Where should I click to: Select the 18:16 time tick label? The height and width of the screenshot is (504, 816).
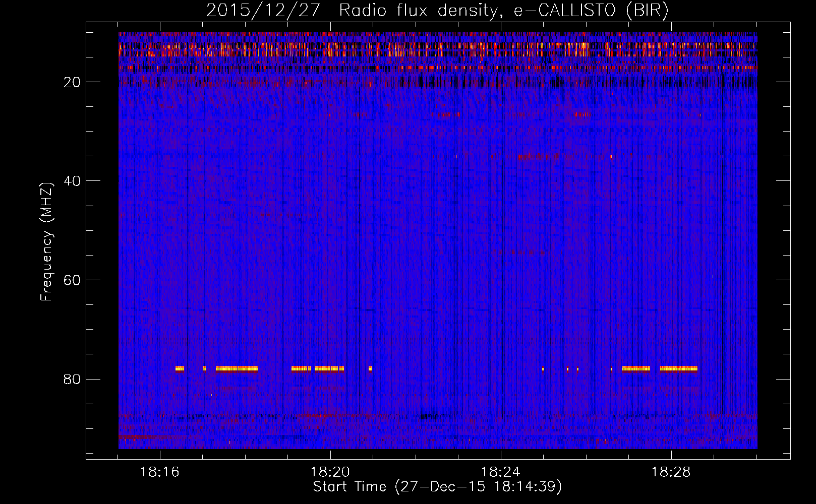click(160, 472)
